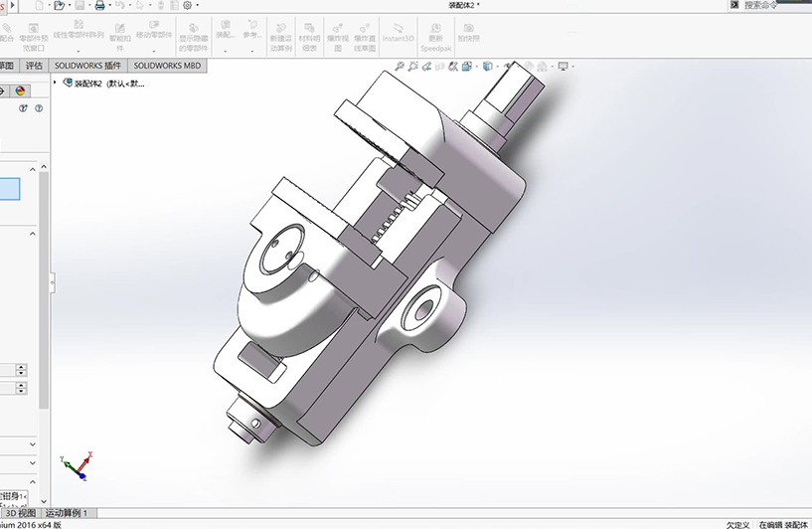The image size is (812, 529).
Task: Click Previous View icon in view toolbar
Action: (426, 67)
